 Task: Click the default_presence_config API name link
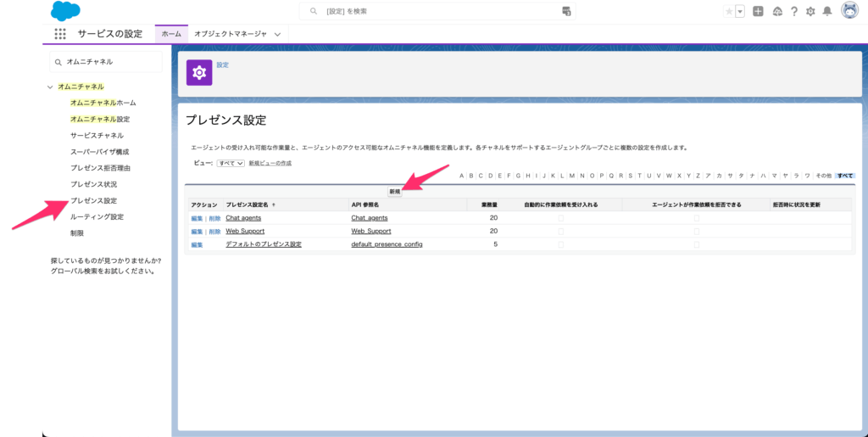pos(387,244)
